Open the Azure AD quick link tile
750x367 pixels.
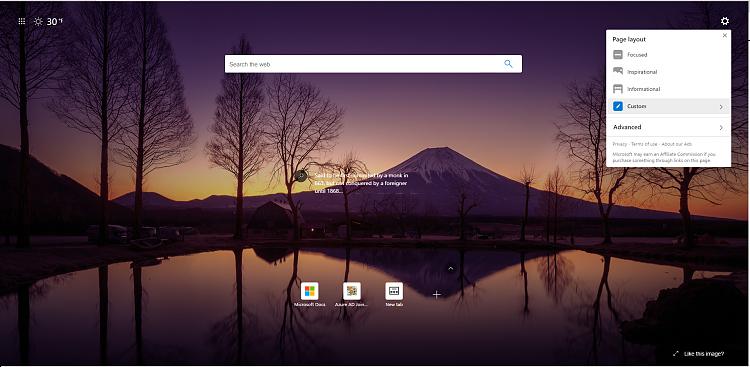coord(352,294)
